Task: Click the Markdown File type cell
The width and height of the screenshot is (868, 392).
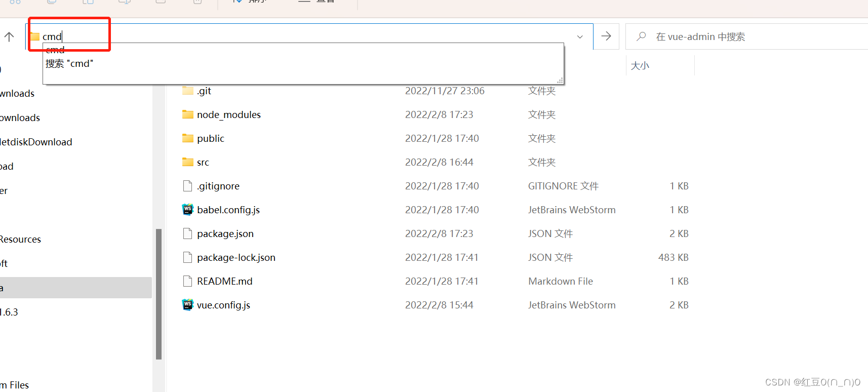Action: point(561,282)
